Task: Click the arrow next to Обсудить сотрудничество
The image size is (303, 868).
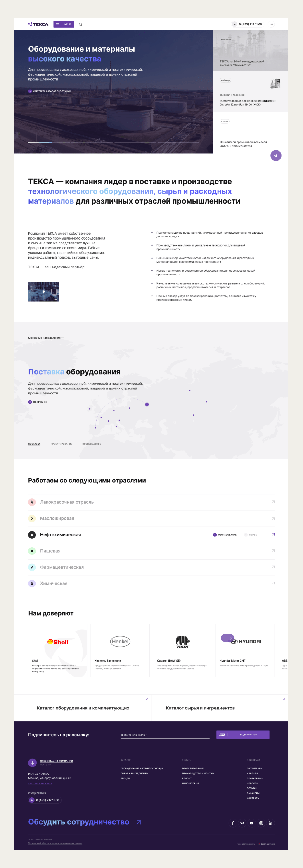Action: [x=139, y=823]
